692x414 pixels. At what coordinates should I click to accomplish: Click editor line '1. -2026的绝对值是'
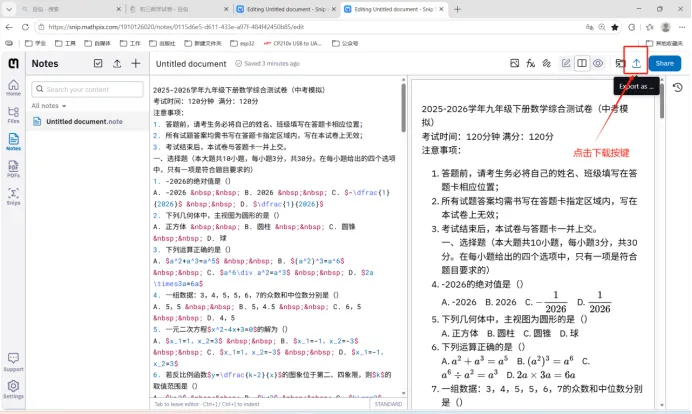[x=192, y=181]
